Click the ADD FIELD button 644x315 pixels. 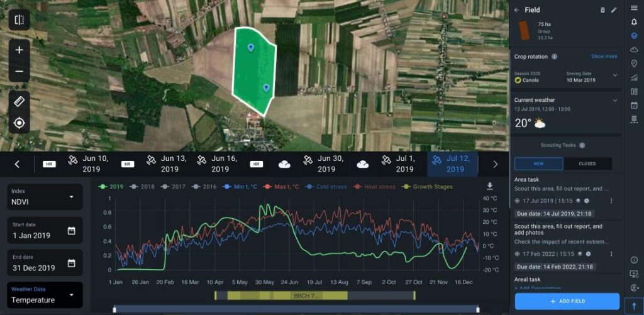[x=567, y=301]
